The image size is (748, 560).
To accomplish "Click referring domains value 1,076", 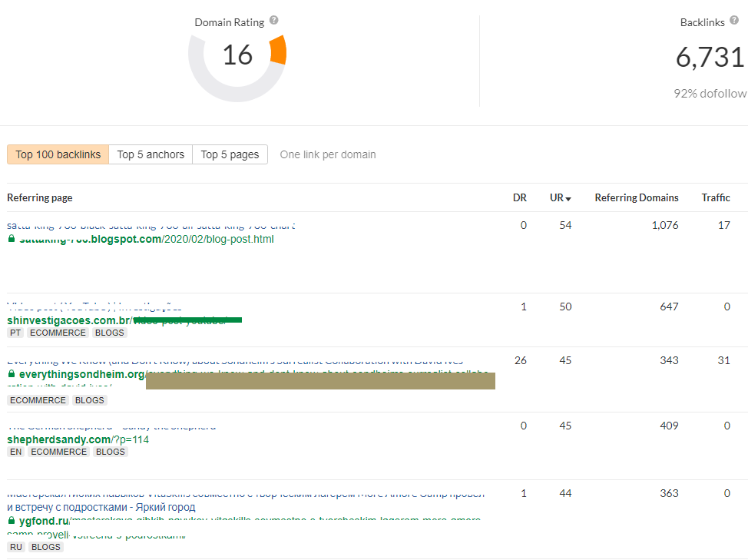I will [665, 225].
